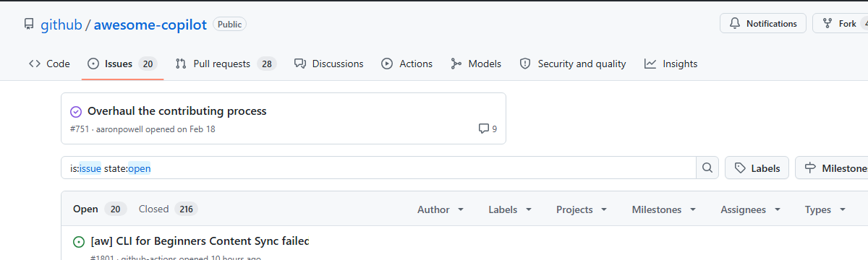Viewport: 868px width, 260px height.
Task: Click the pull request icon
Action: pyautogui.click(x=181, y=64)
